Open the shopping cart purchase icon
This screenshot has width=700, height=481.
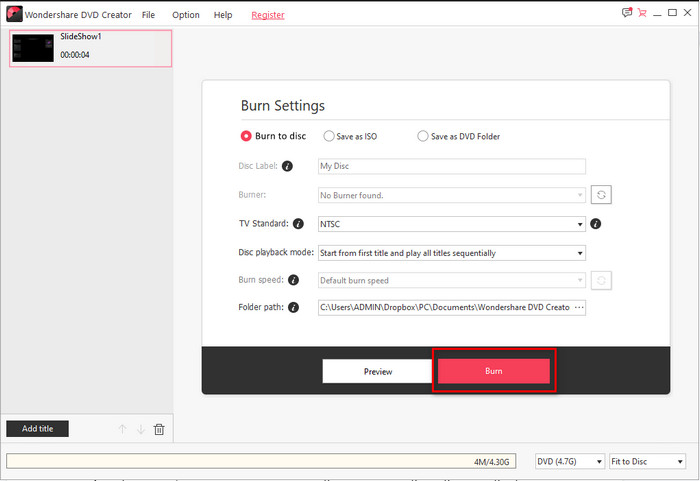click(642, 13)
